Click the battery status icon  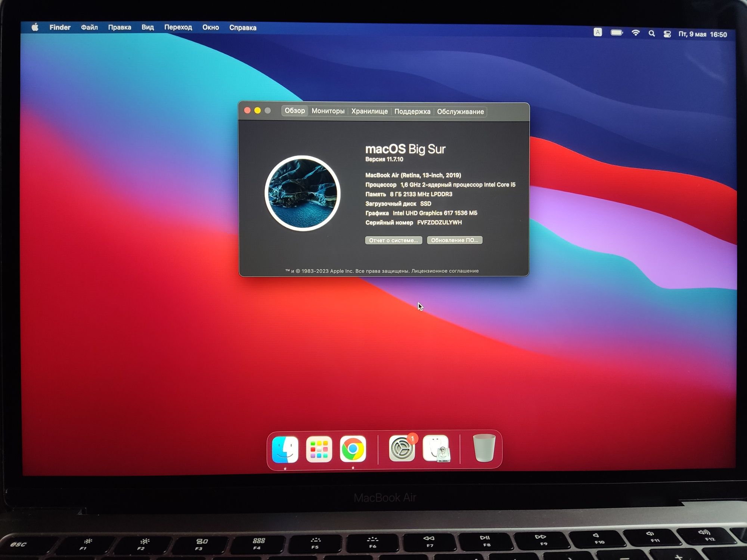click(617, 33)
